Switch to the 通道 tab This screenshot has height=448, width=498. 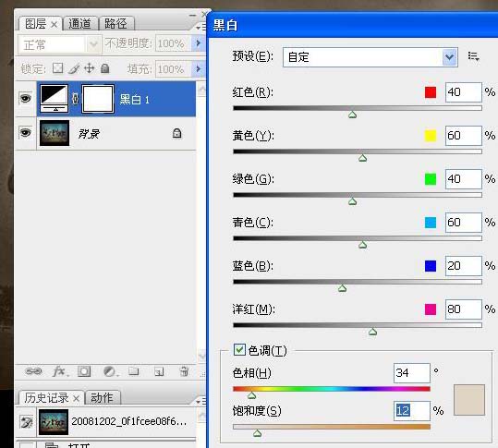click(x=80, y=24)
